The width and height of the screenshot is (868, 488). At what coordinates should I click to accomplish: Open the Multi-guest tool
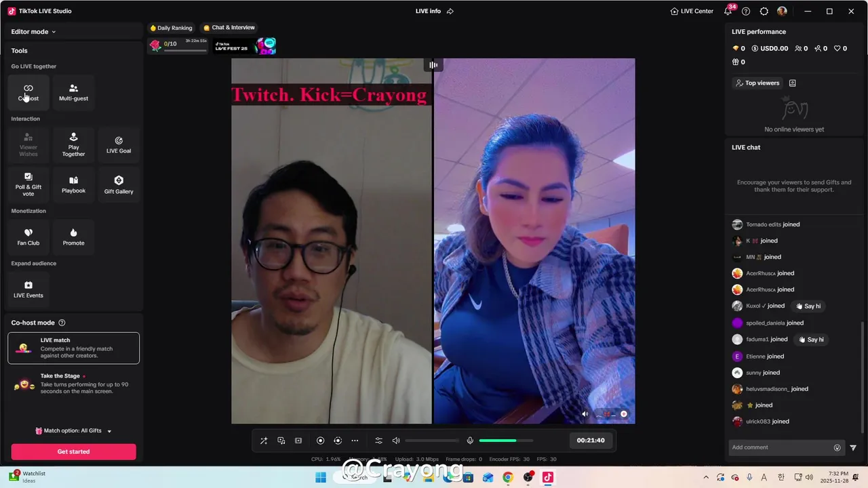coord(73,92)
